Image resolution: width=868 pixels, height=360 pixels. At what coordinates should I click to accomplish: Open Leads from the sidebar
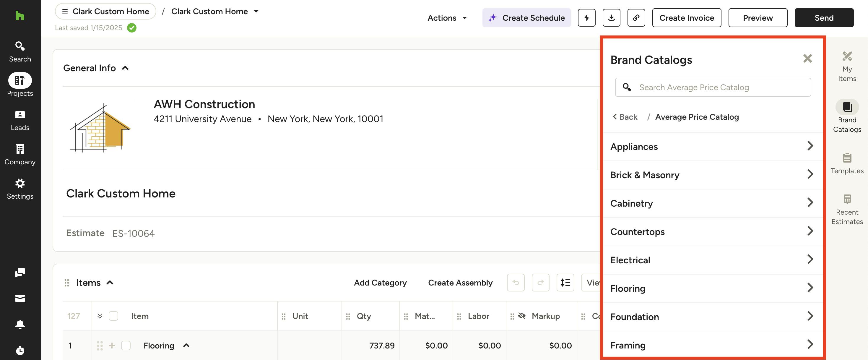click(20, 120)
